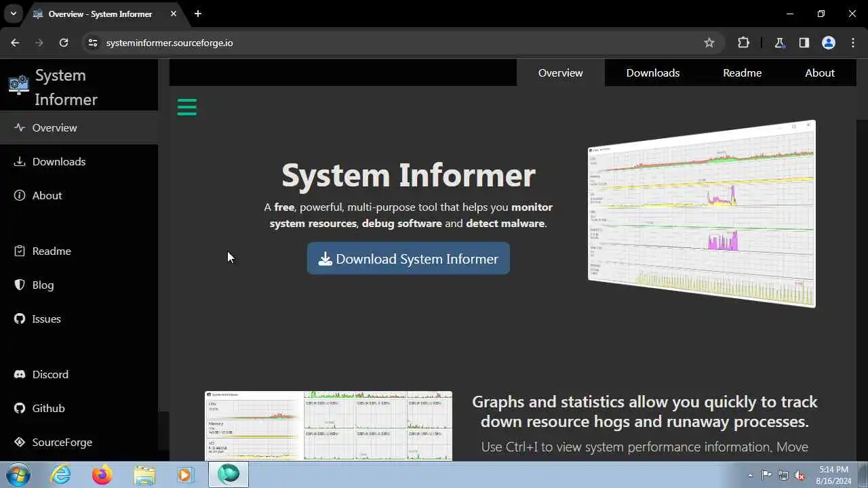868x488 pixels.
Task: Launch Firefox from the taskbar
Action: tap(102, 474)
